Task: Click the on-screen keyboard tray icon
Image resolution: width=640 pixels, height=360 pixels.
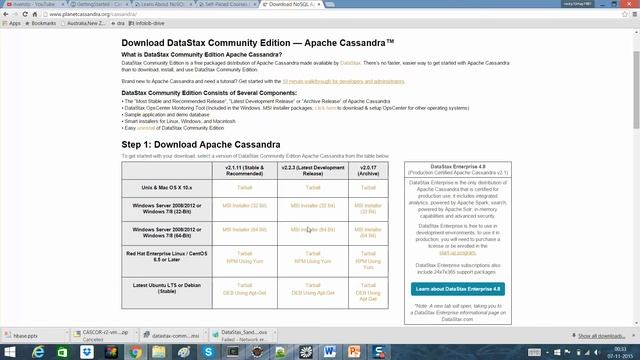Action: pos(534,352)
